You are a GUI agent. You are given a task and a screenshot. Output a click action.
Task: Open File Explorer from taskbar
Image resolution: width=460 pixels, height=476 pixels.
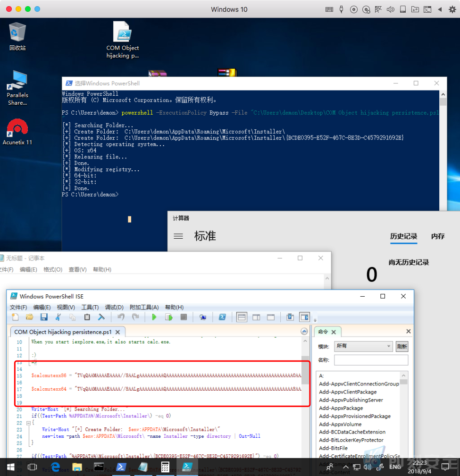[x=77, y=467]
